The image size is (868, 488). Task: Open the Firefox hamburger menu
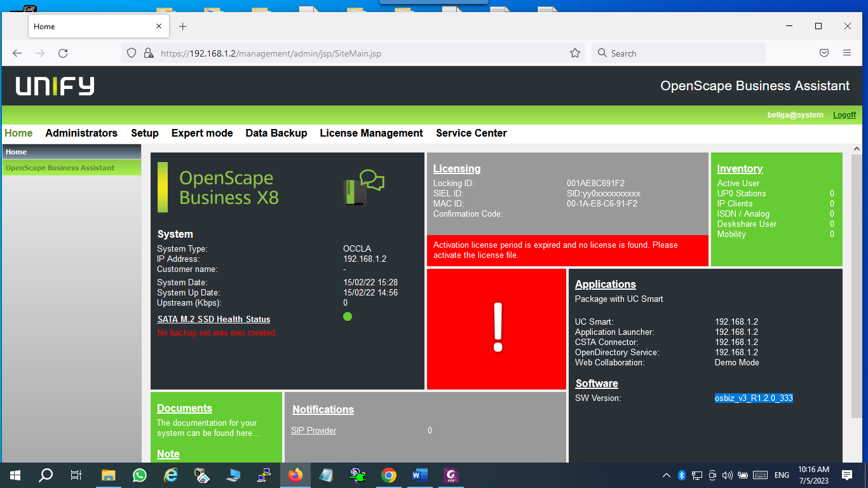point(847,53)
